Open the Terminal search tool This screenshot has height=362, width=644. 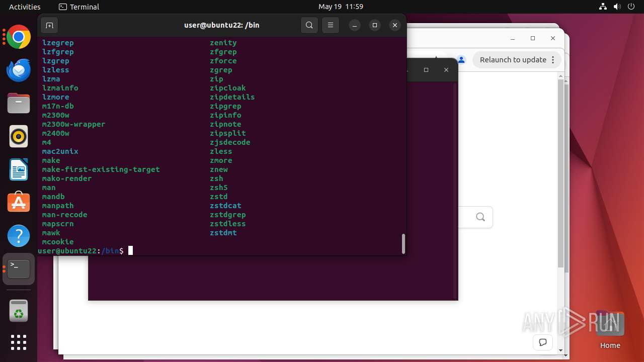309,25
